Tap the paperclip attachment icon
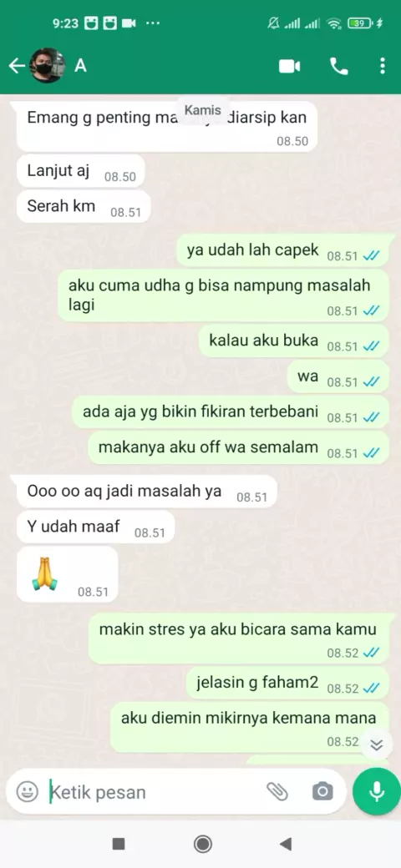 pyautogui.click(x=277, y=791)
